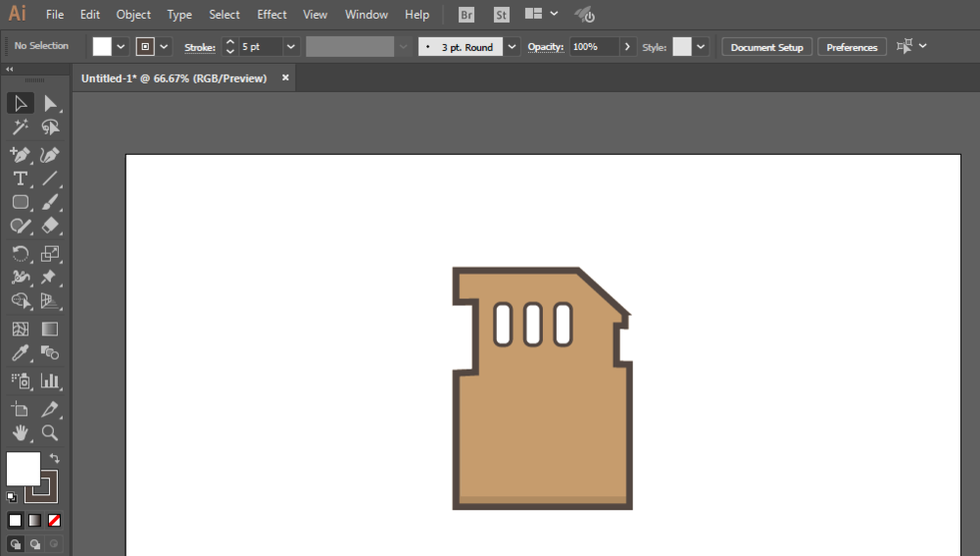Image resolution: width=980 pixels, height=556 pixels.
Task: Select the Magic Wand tool
Action: (20, 127)
